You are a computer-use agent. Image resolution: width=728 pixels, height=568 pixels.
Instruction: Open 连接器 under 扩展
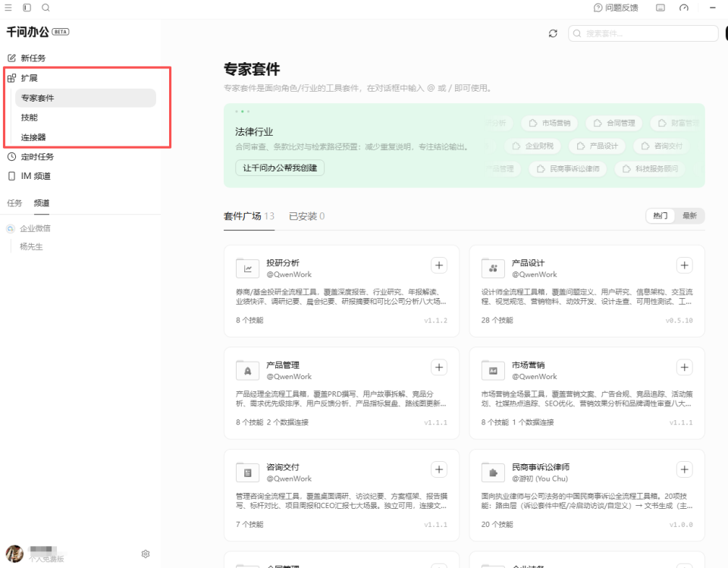point(33,137)
